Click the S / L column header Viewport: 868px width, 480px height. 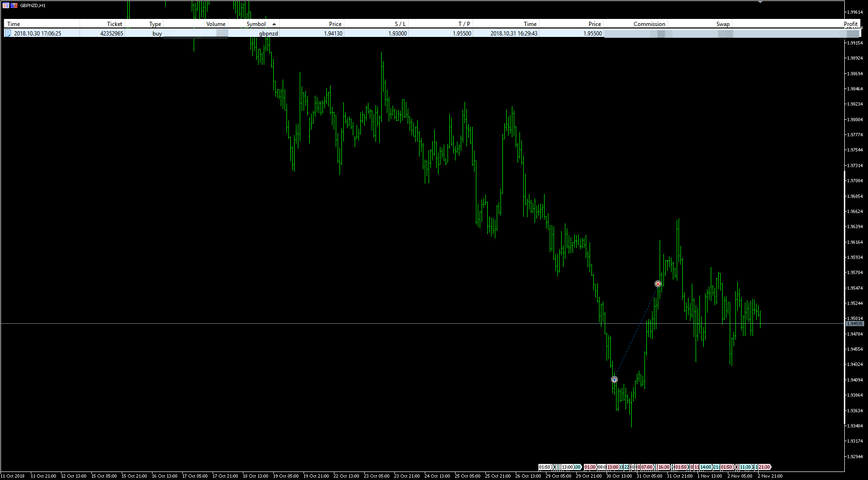click(400, 24)
